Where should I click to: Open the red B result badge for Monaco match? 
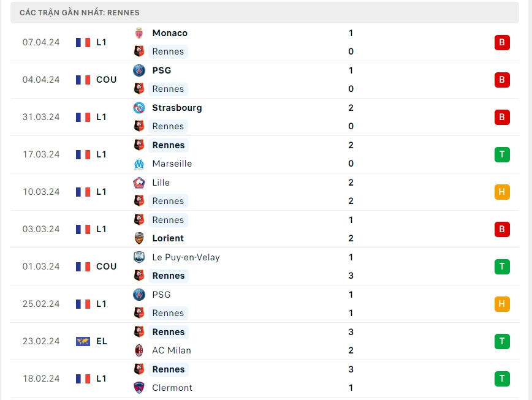[502, 42]
